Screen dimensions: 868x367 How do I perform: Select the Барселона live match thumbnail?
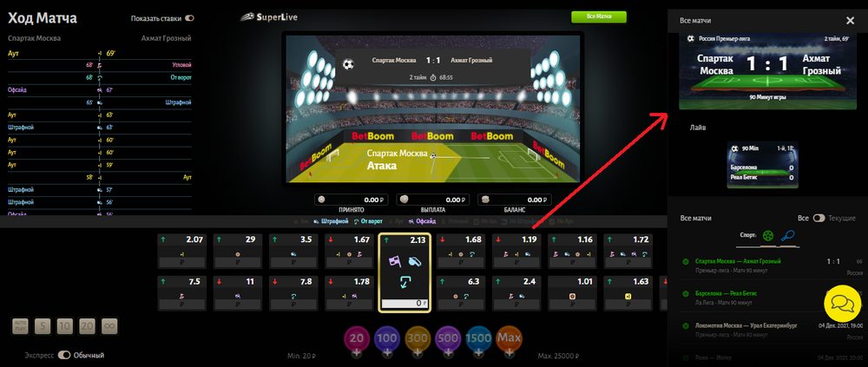[762, 165]
